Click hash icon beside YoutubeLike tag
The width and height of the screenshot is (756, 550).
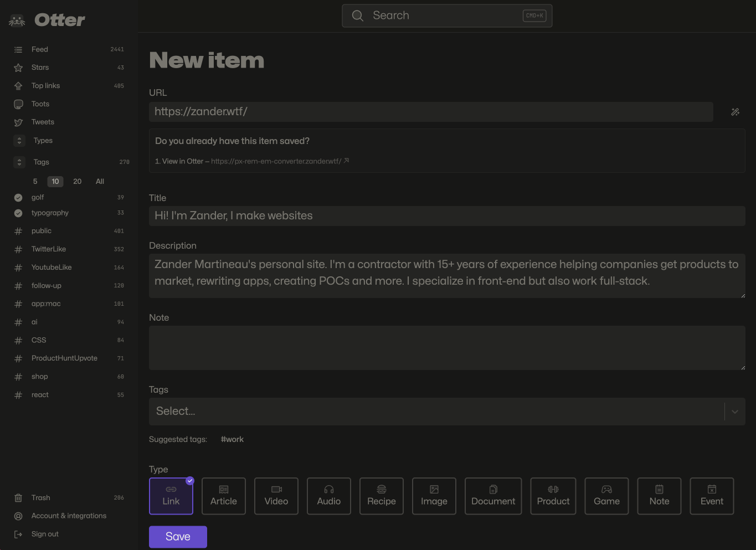pyautogui.click(x=18, y=268)
